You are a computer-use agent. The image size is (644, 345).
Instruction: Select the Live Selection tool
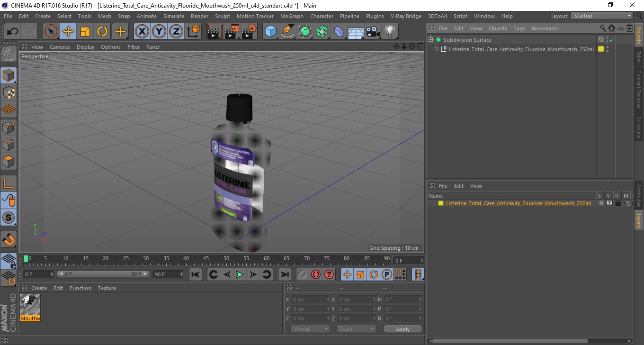51,32
